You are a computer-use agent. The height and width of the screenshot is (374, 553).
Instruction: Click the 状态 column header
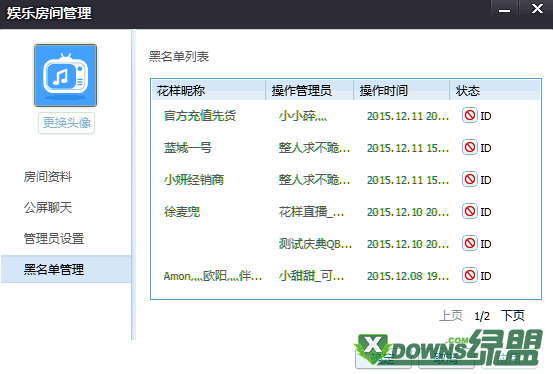pos(495,90)
